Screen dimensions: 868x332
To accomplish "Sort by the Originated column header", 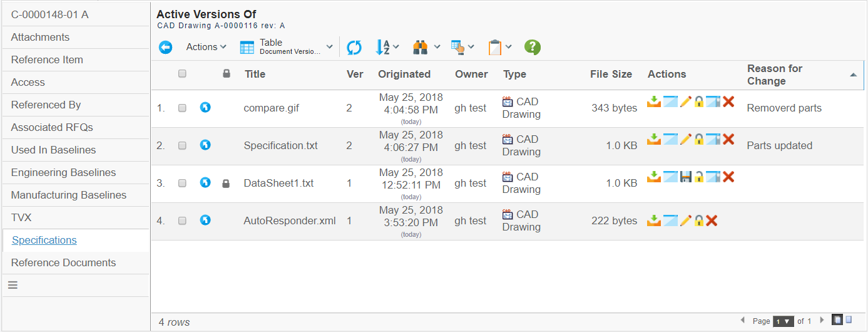I will 404,74.
